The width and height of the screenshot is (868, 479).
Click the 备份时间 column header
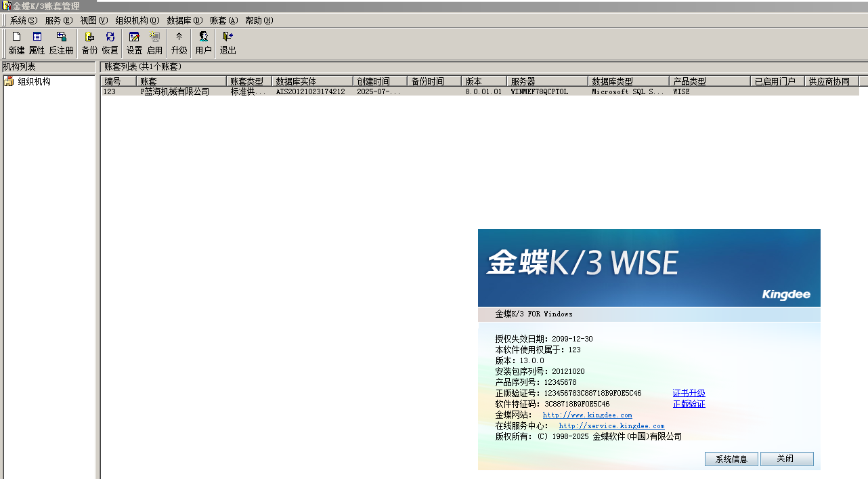[434, 81]
